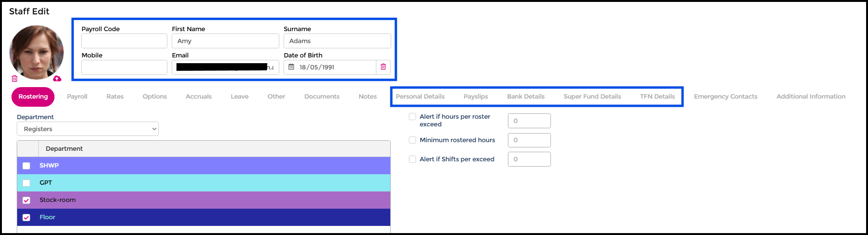Open the Bank Details tab

point(526,97)
